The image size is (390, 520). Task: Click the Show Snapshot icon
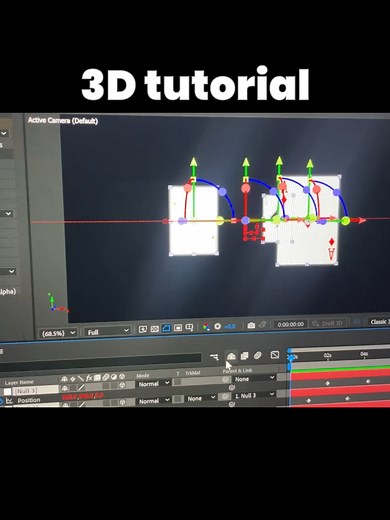pos(263,324)
